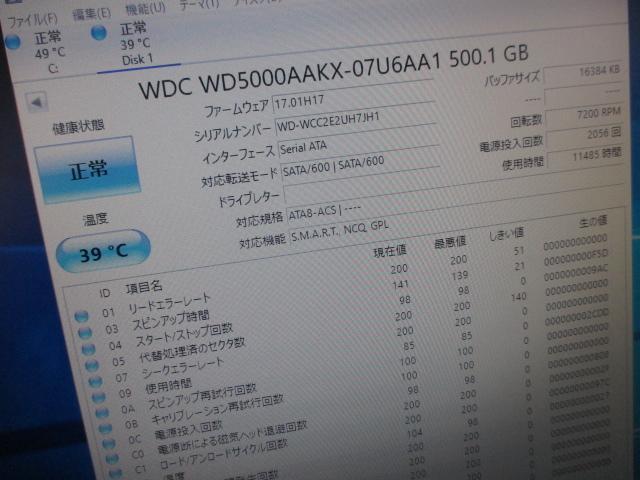640x480 pixels.
Task: Click the status orb of row C0 電源断による磁気ヘッド退避回数
Action: click(112, 459)
